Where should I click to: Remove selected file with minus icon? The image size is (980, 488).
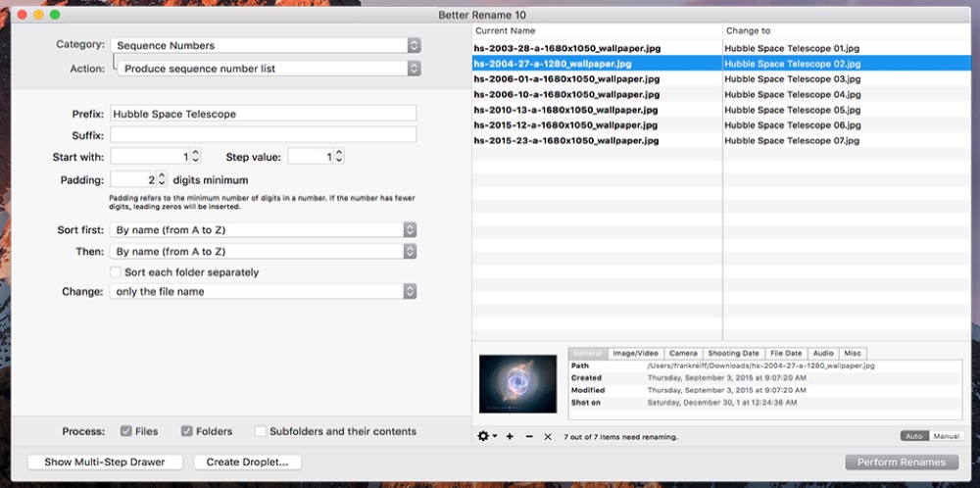(529, 436)
